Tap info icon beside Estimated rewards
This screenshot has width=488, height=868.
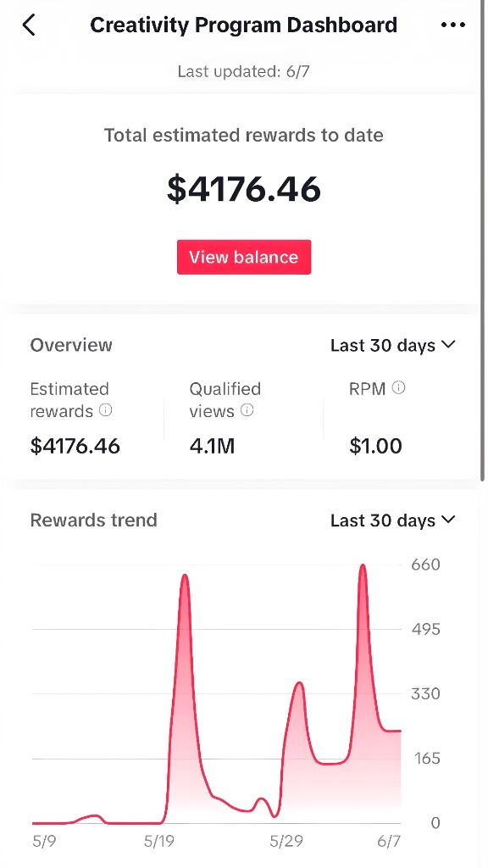(x=105, y=410)
